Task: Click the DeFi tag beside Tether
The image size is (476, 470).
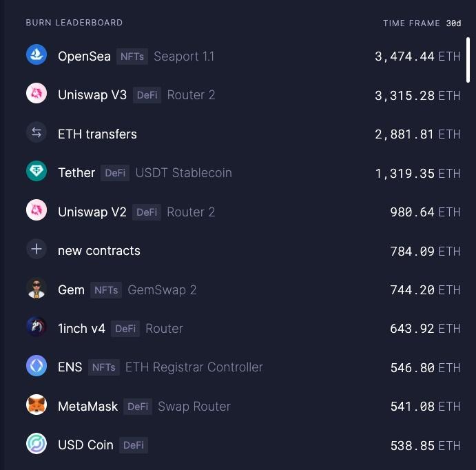Action: (x=115, y=173)
